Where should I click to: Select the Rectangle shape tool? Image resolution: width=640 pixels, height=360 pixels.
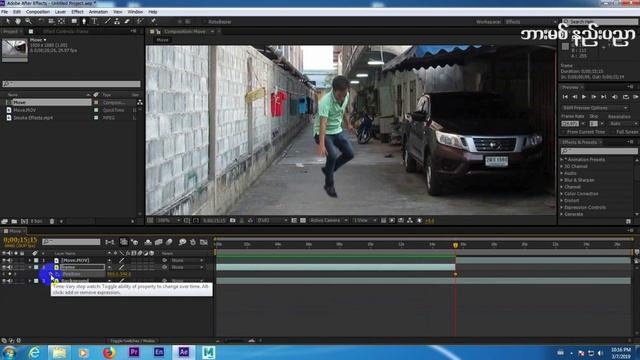(x=74, y=21)
